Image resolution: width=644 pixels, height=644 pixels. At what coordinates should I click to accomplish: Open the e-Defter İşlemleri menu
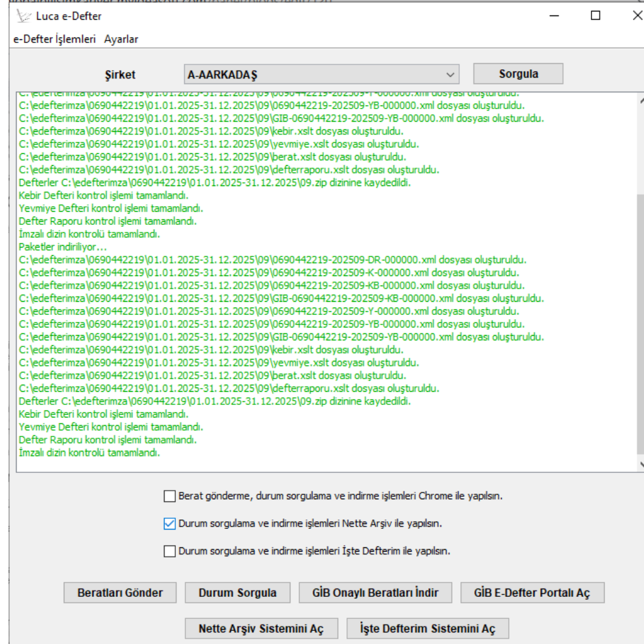coord(54,39)
